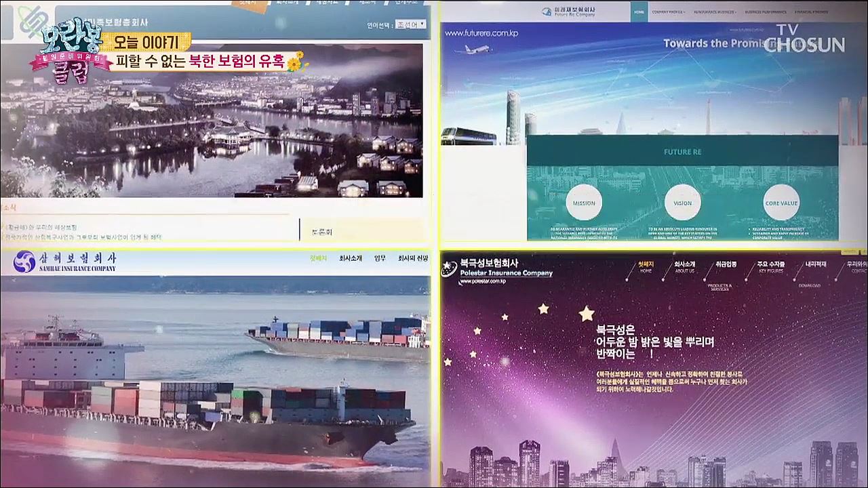
Task: Select 회사의 전망 in Samhae menu
Action: (412, 258)
